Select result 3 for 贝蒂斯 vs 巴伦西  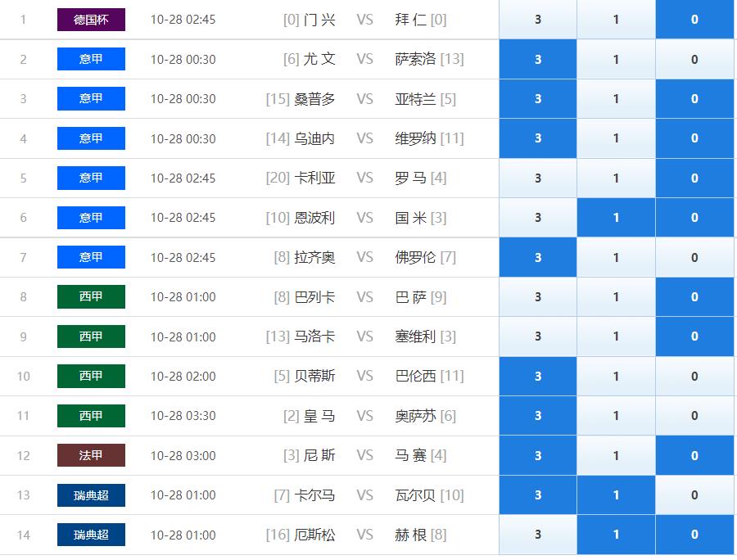pyautogui.click(x=538, y=376)
